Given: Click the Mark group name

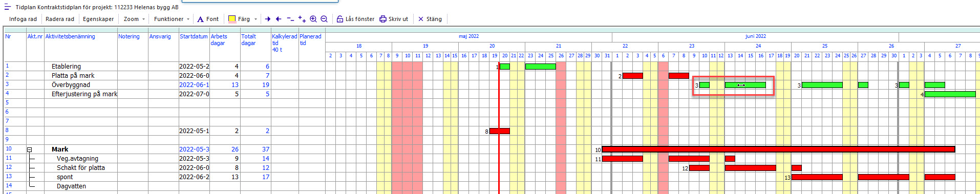Looking at the screenshot, I should pos(60,149).
